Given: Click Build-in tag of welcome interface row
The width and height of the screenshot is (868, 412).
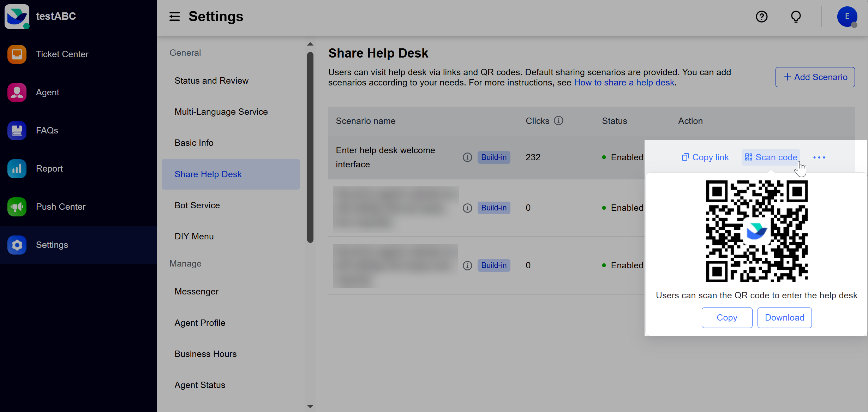Looking at the screenshot, I should 494,157.
